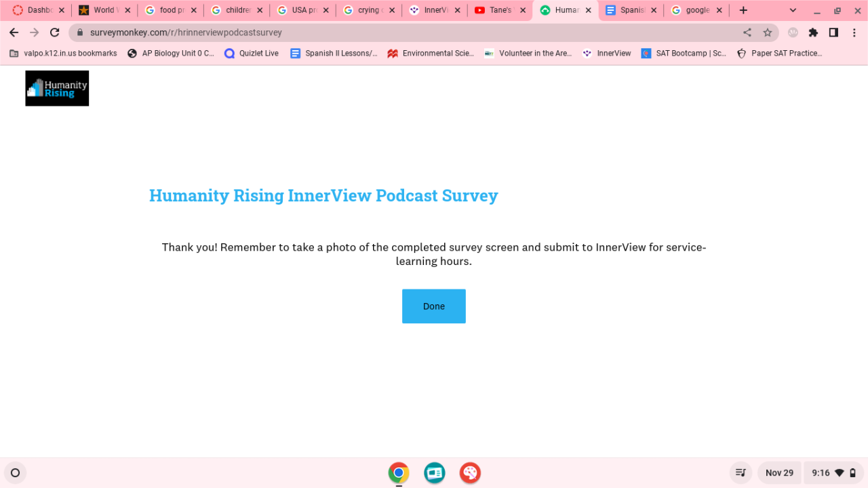
Task: Share this page using the share icon
Action: click(x=747, y=33)
